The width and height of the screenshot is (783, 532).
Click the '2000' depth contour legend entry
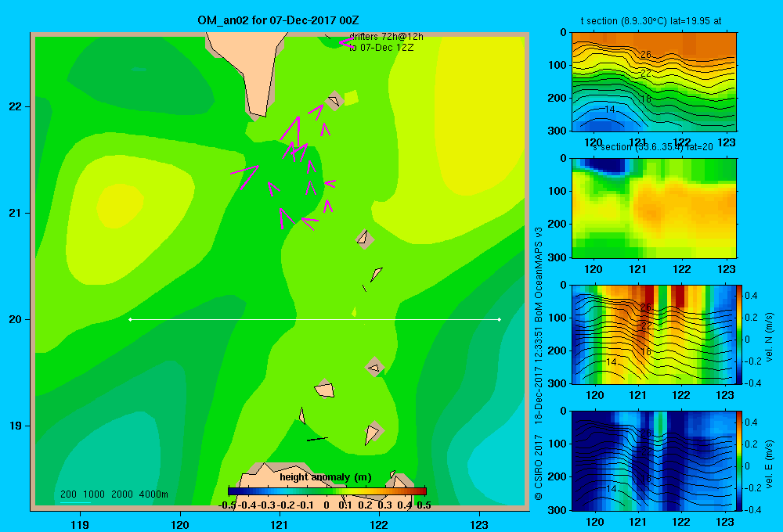point(122,494)
